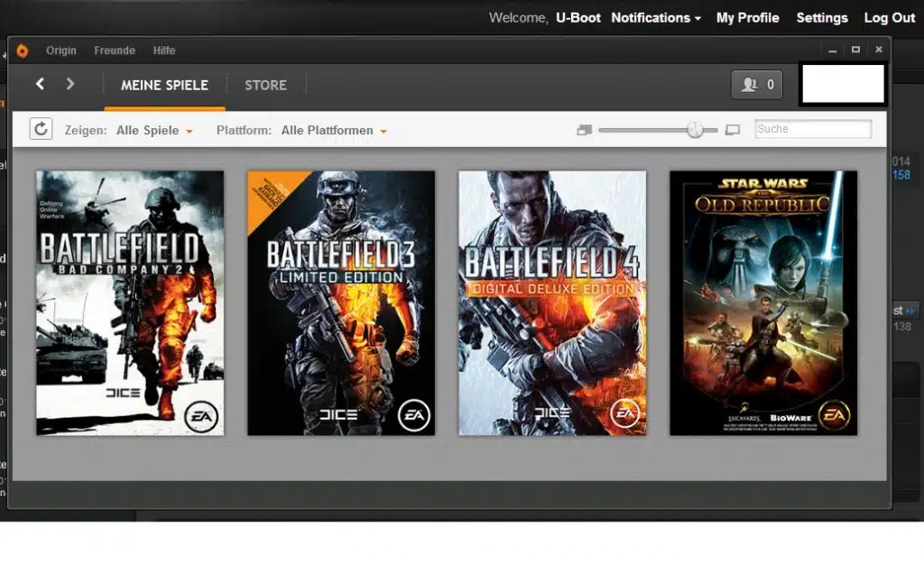This screenshot has height=561, width=924.
Task: Click the large tiles size icon
Action: [x=732, y=130]
